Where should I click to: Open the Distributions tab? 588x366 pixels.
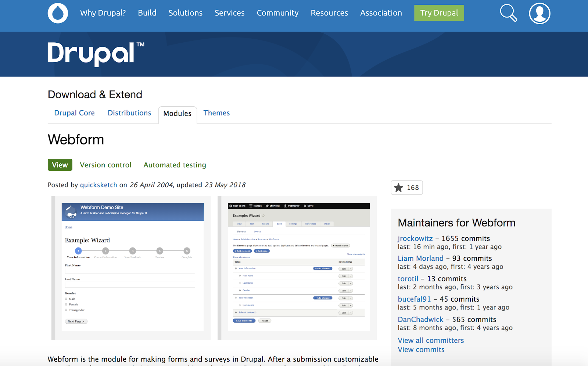(x=129, y=113)
